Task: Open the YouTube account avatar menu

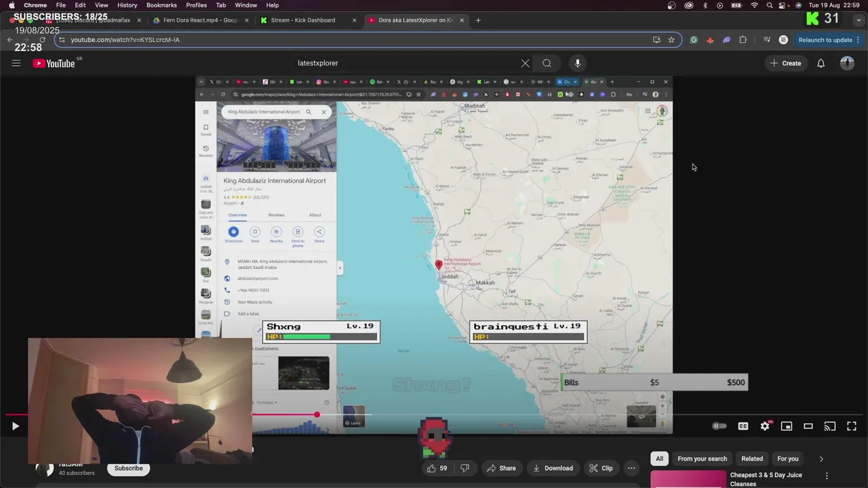Action: click(x=847, y=63)
